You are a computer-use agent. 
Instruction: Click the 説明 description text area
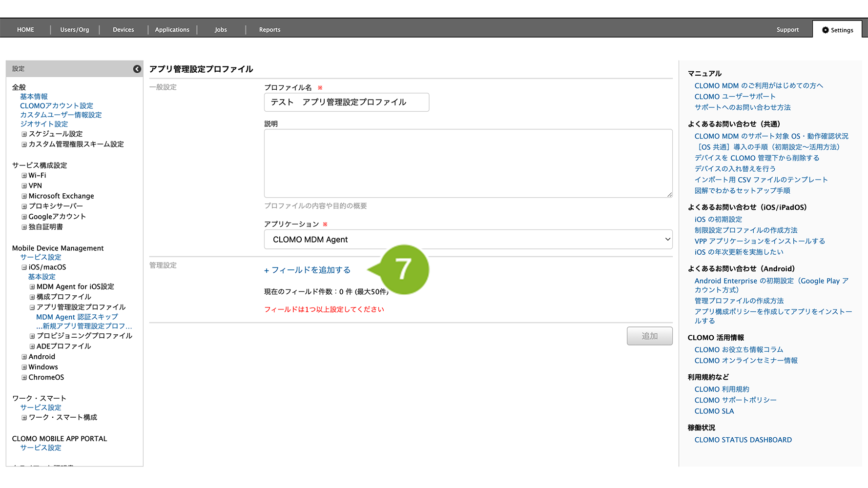[468, 163]
